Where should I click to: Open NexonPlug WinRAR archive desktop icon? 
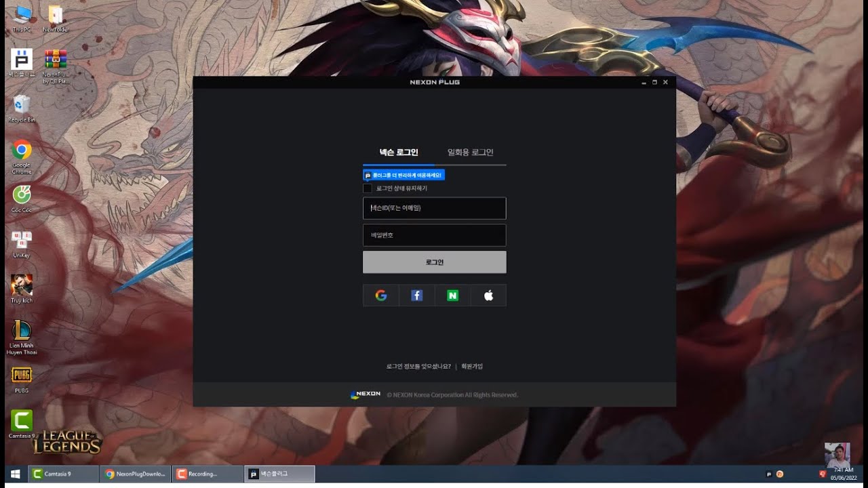[x=56, y=66]
